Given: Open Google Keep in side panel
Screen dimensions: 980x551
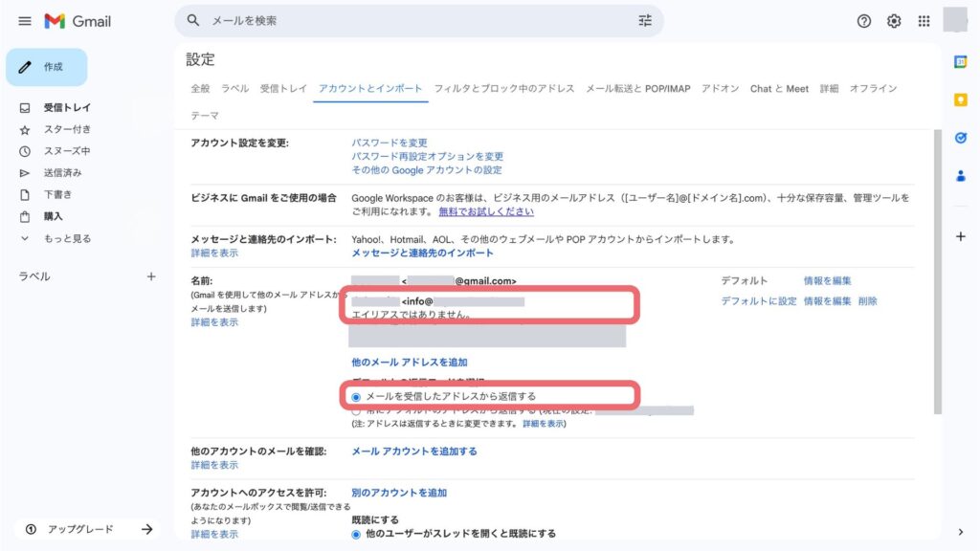Looking at the screenshot, I should point(961,99).
